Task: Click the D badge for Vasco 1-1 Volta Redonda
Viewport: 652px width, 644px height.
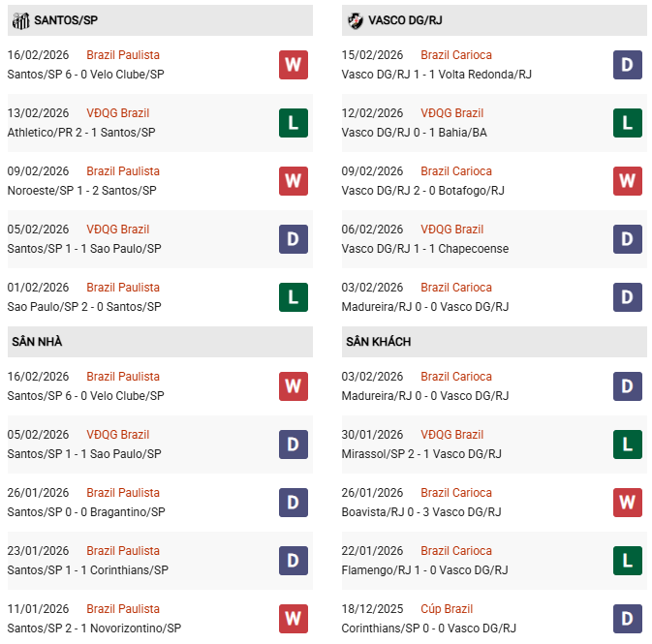Action: 627,65
